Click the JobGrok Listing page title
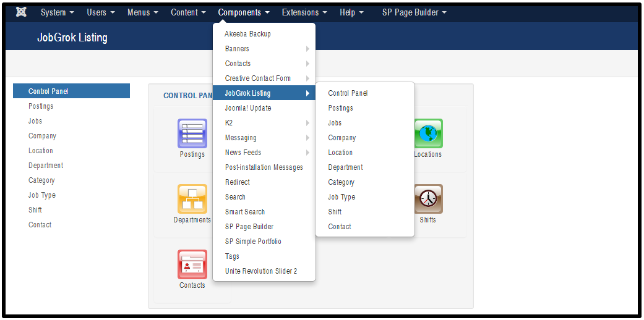The width and height of the screenshot is (644, 320). point(72,38)
